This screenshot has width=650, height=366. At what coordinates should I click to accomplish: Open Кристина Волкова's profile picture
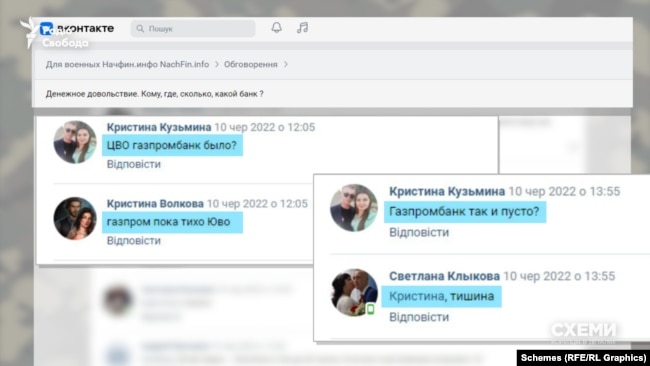pyautogui.click(x=75, y=218)
